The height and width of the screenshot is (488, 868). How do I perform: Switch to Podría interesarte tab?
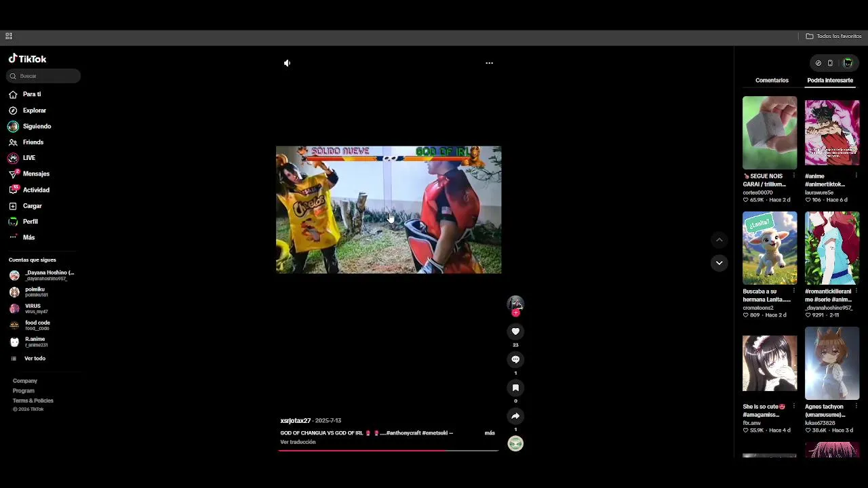click(x=830, y=80)
